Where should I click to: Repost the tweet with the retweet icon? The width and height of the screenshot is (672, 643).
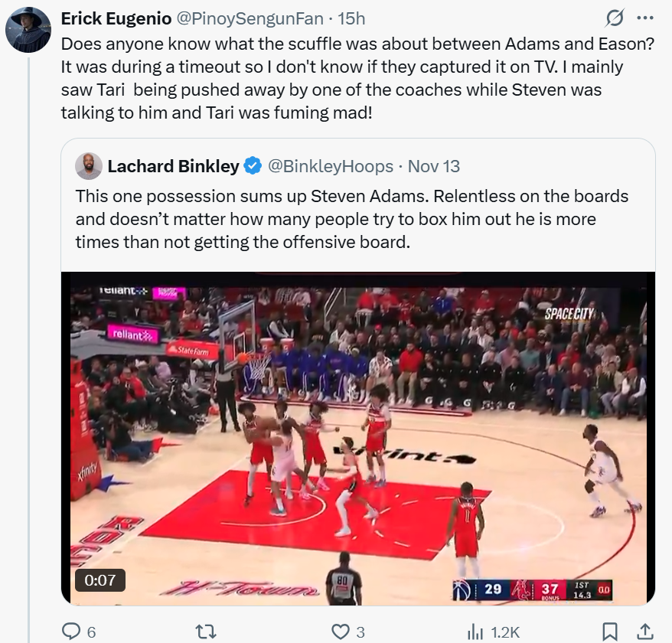click(x=205, y=632)
